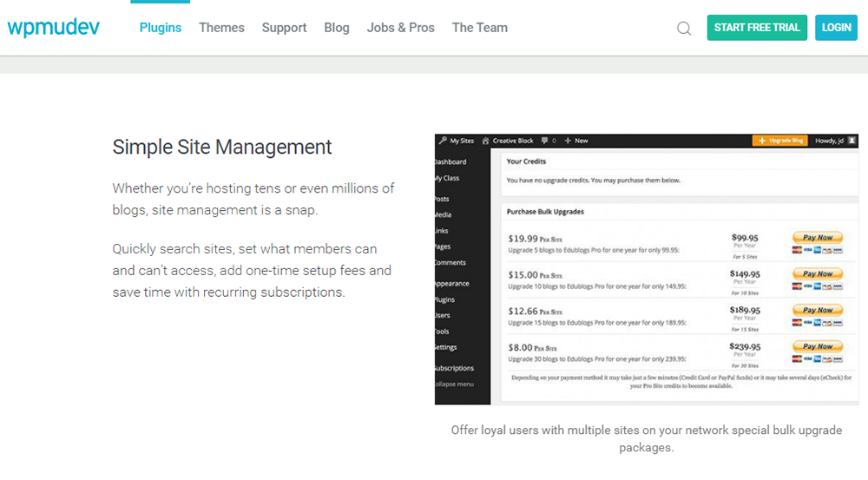Viewport: 868px width, 480px height.
Task: Click the Howdy jd avatar icon
Action: coord(852,141)
